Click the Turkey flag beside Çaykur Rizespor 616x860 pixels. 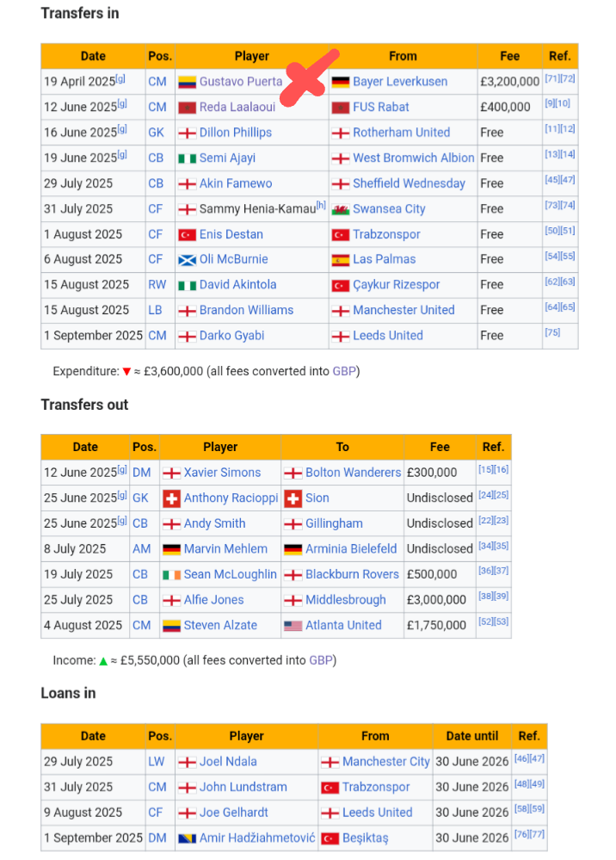point(341,285)
